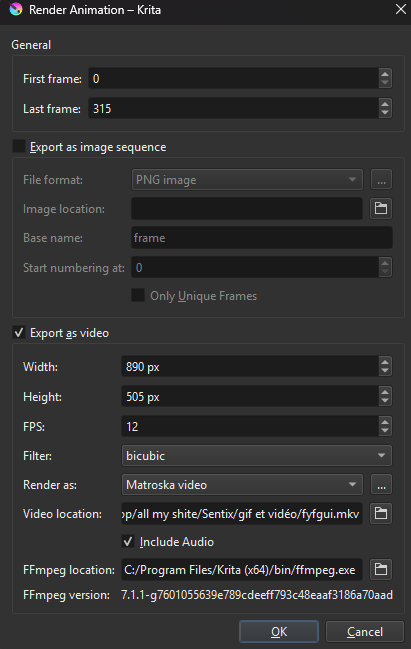The width and height of the screenshot is (411, 649).
Task: Click the FPS field showing 12
Action: pyautogui.click(x=250, y=426)
